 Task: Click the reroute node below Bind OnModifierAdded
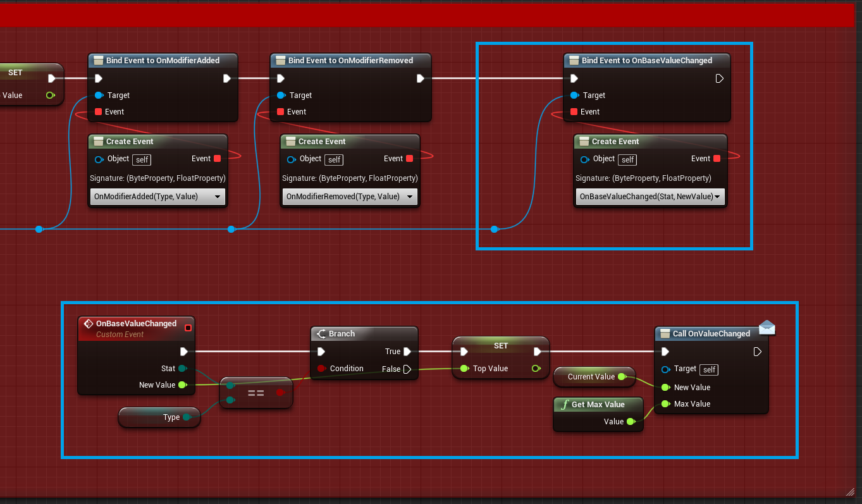coord(39,229)
